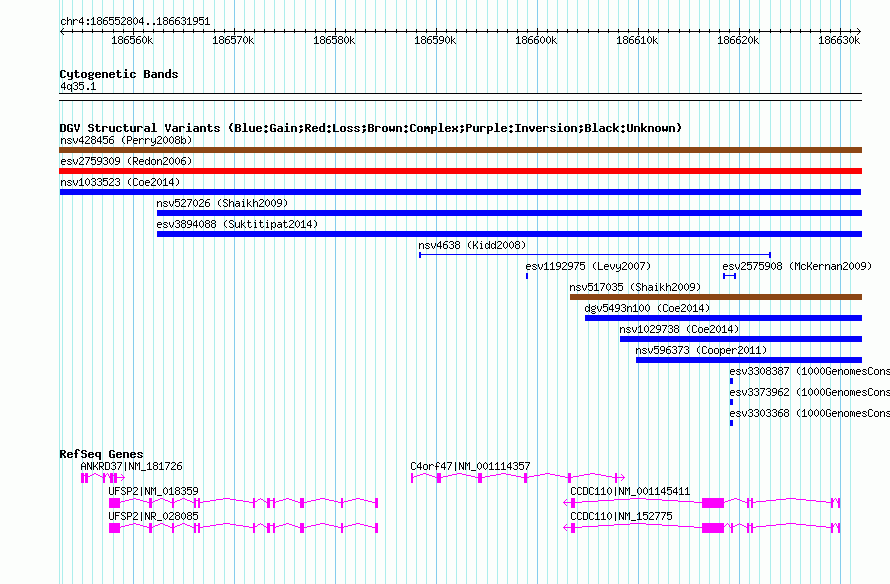Screen dimensions: 890x584
Task: Open the esv1192975 (Levy2007) label
Action: coord(588,266)
